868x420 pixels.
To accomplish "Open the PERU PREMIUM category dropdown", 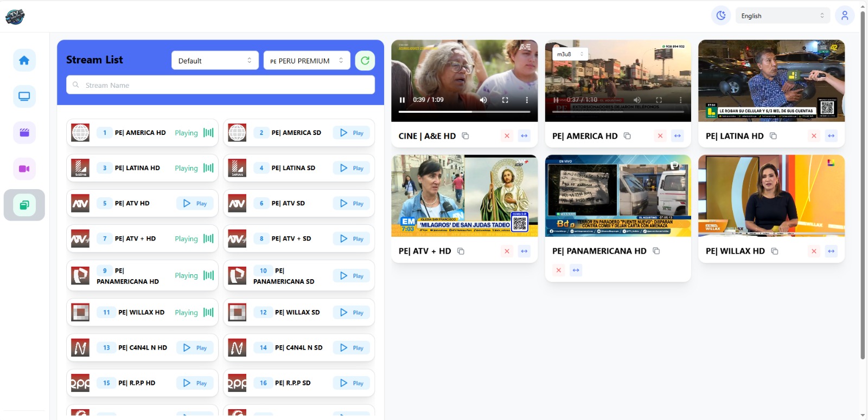I will click(x=307, y=61).
